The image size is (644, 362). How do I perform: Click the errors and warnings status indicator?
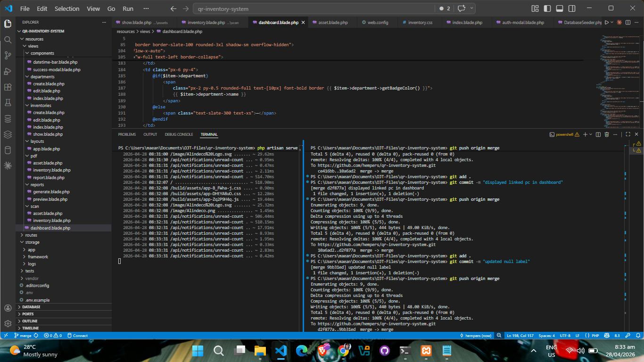point(53,336)
